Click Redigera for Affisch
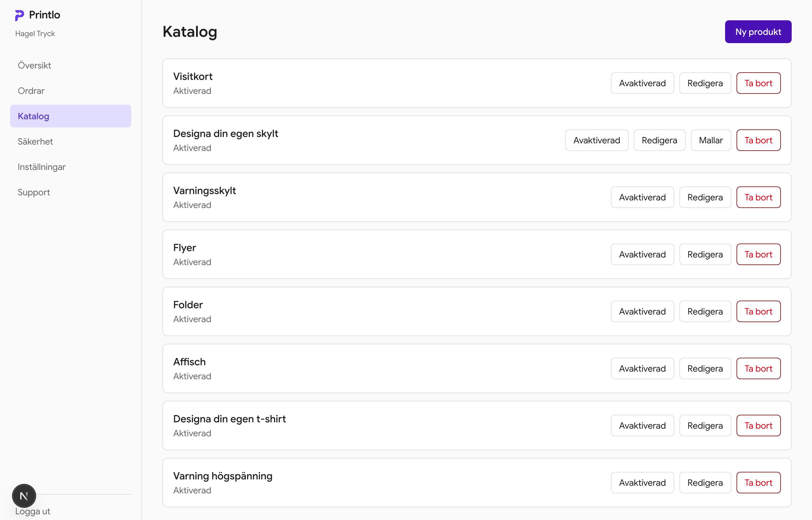Image resolution: width=812 pixels, height=520 pixels. (x=705, y=368)
